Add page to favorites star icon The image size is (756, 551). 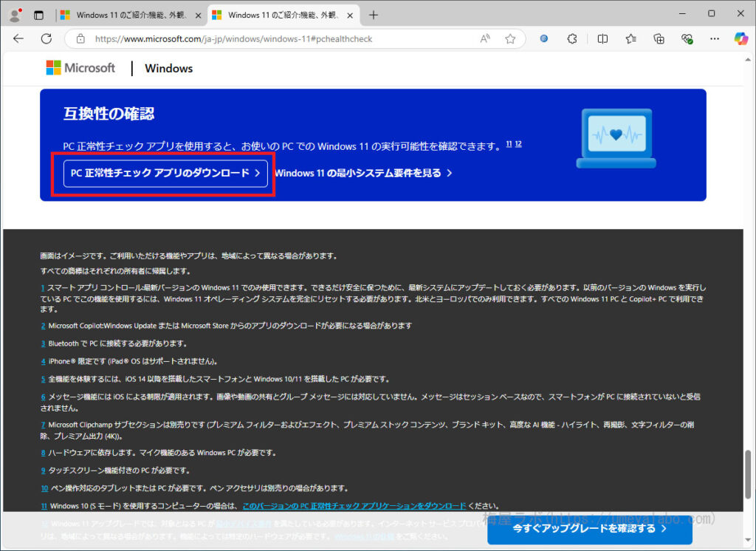[510, 38]
